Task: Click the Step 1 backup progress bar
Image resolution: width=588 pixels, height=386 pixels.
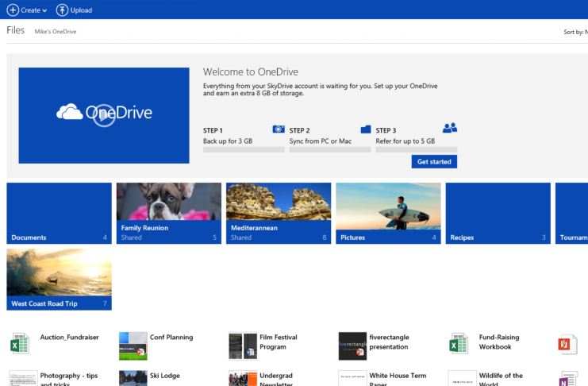Action: 244,149
